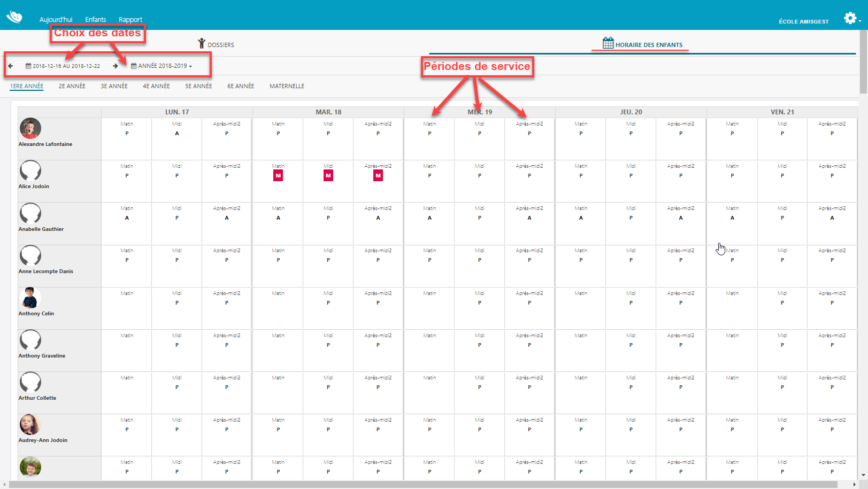Select the 4e année tab
The image size is (868, 489).
coord(156,86)
